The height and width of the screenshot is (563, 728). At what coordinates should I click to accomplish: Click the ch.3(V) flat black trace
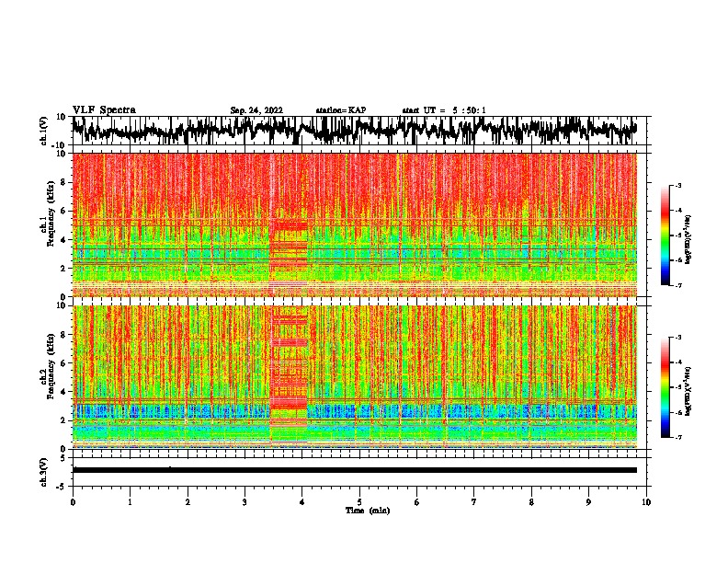tap(355, 470)
